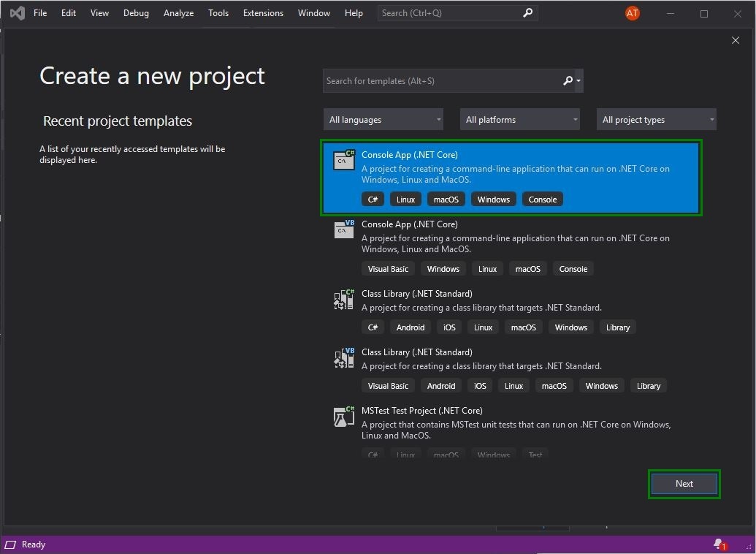Click Windows tag on Visual Basic Console App
The height and width of the screenshot is (554, 756).
[443, 269]
